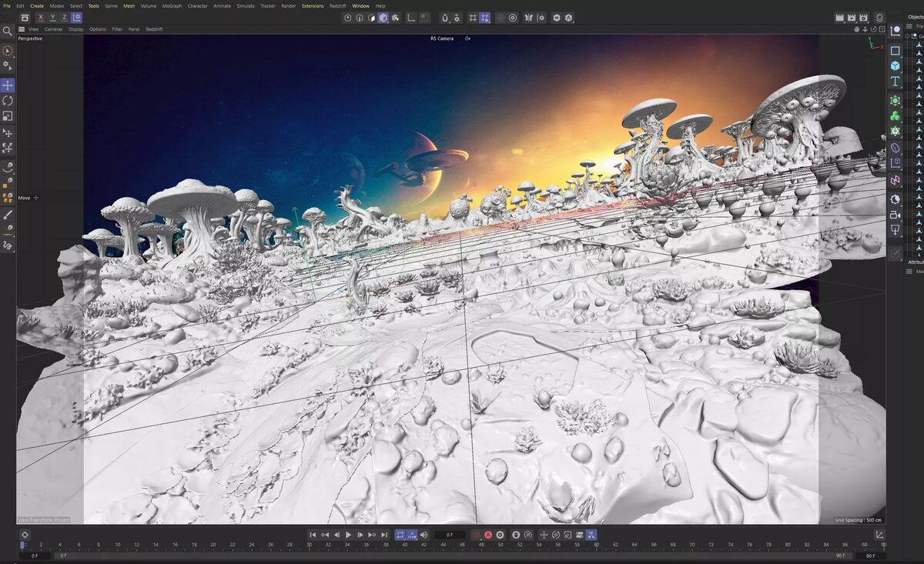Viewport: 924px width, 564px height.
Task: Toggle the X axis lock
Action: coord(41,17)
